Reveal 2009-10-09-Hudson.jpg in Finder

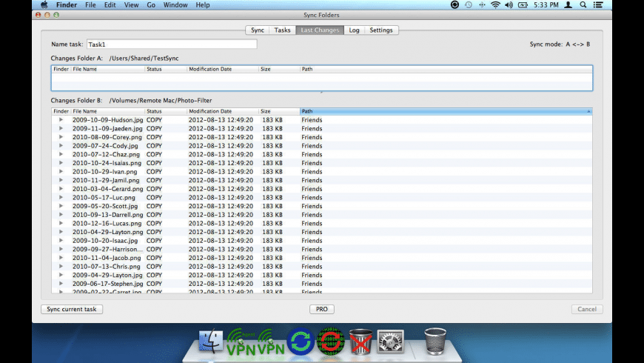click(x=61, y=119)
